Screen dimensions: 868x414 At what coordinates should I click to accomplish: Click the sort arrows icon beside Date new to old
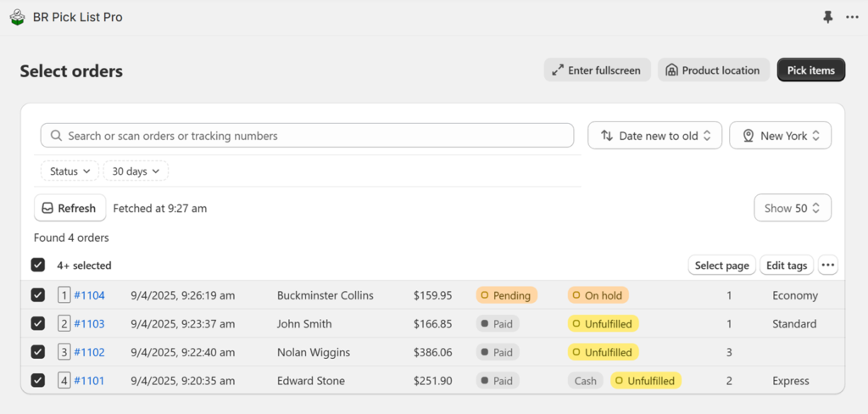(x=607, y=136)
